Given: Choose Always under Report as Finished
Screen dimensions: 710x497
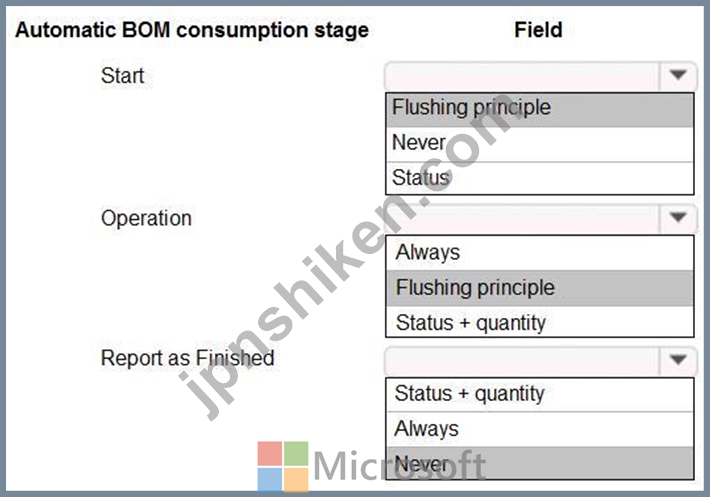Looking at the screenshot, I should tap(540, 429).
